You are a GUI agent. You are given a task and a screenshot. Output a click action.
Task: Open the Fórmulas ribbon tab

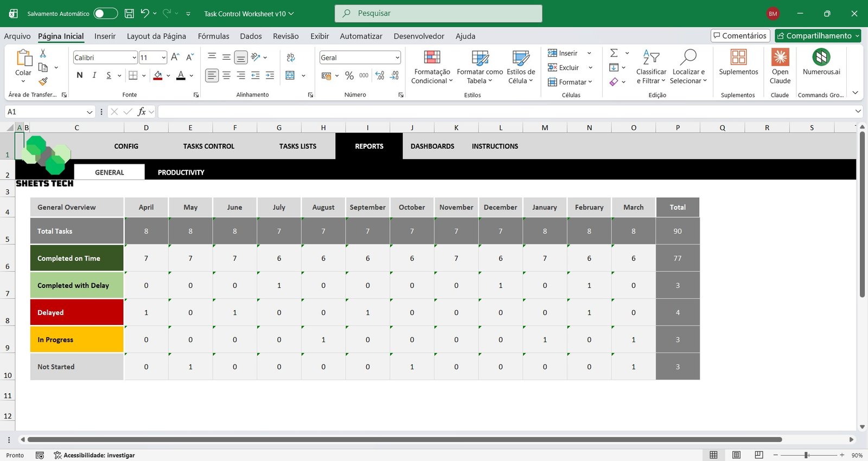click(x=213, y=36)
